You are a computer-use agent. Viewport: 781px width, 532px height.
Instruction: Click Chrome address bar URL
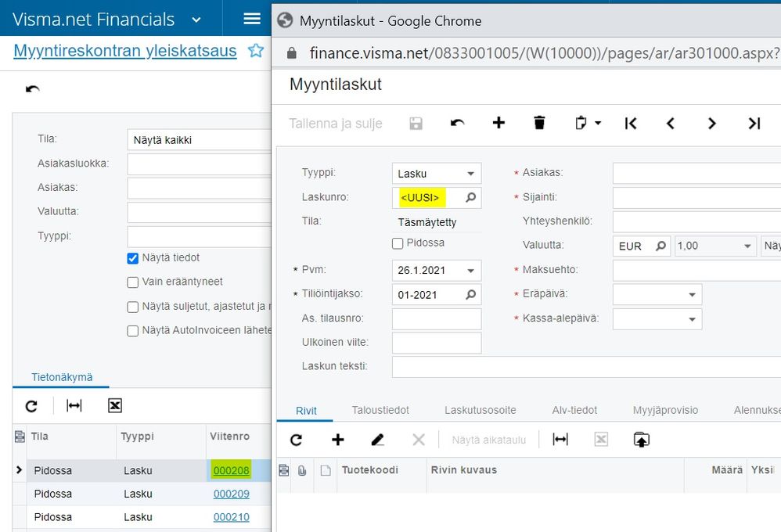(x=544, y=53)
